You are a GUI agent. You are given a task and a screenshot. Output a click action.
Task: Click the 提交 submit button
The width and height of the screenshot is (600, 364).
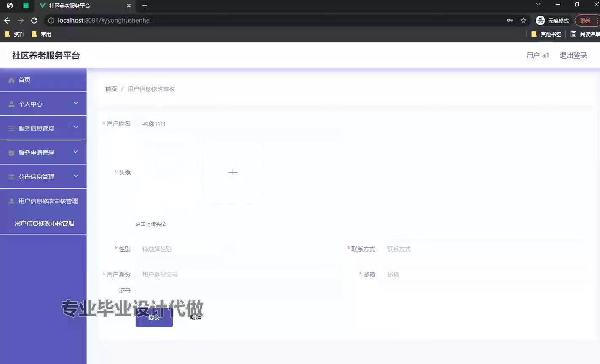coord(154,317)
